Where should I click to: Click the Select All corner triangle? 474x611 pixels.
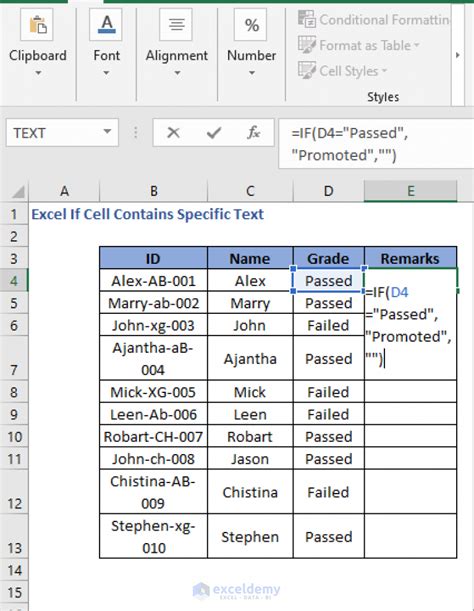click(x=18, y=191)
